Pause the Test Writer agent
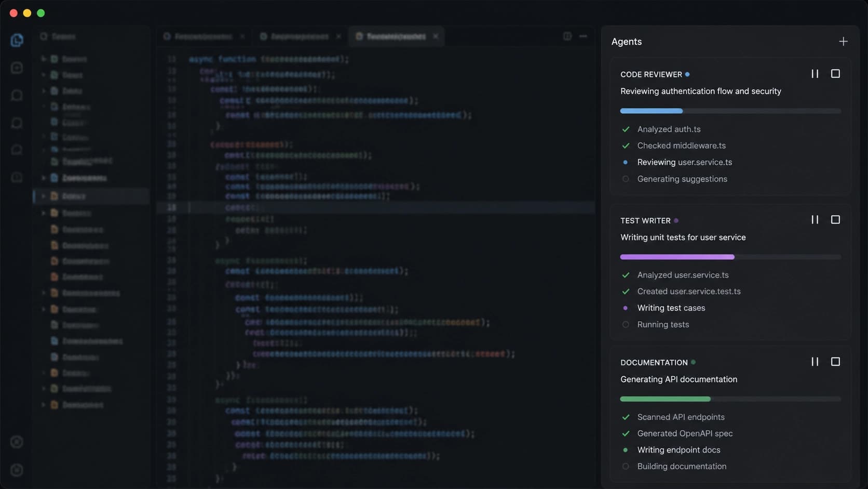 click(x=815, y=220)
